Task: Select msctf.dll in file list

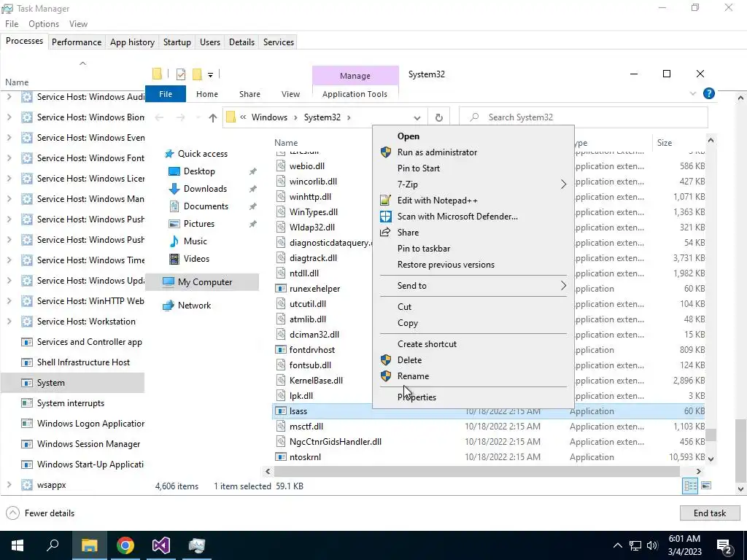Action: [306, 427]
